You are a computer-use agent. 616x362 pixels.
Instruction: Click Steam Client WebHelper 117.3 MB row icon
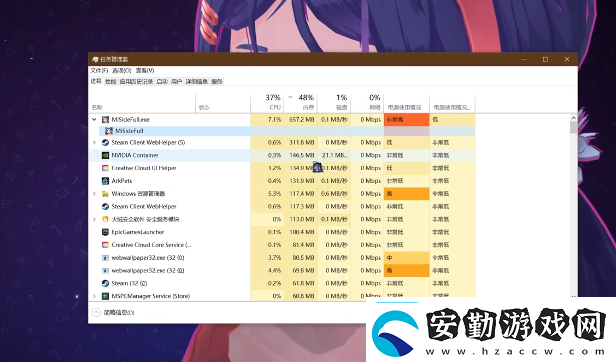click(105, 206)
